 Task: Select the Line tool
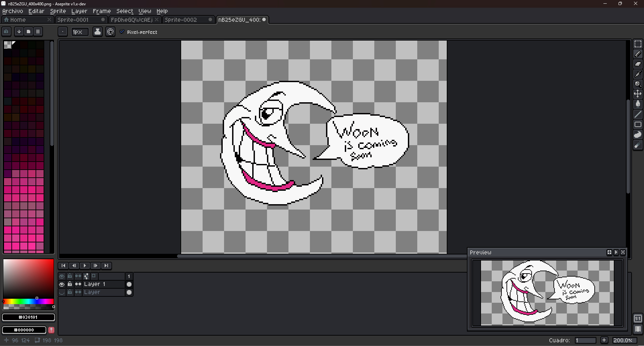(638, 114)
